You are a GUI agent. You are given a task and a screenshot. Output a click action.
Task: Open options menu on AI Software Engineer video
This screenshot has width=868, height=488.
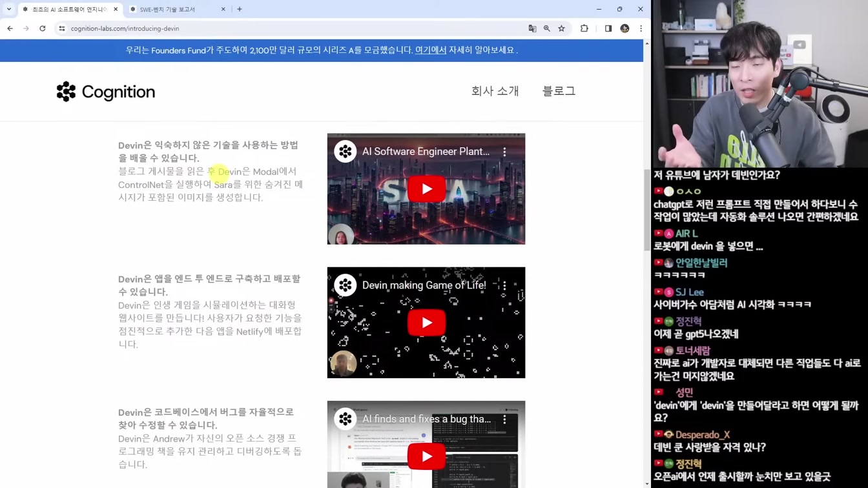point(505,152)
